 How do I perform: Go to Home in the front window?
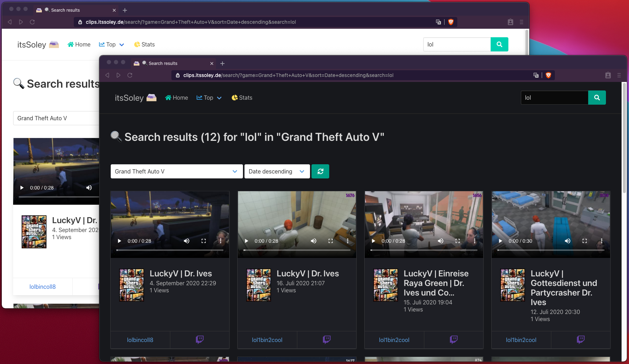[x=177, y=98]
